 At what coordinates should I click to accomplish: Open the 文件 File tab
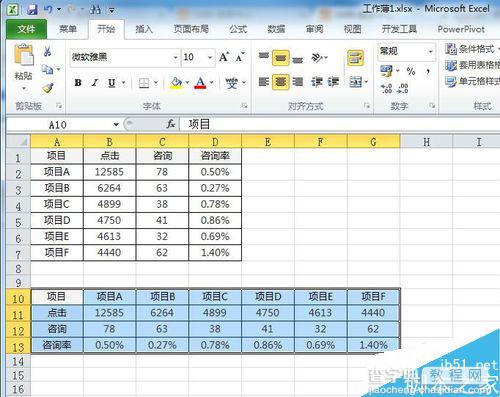click(x=26, y=29)
